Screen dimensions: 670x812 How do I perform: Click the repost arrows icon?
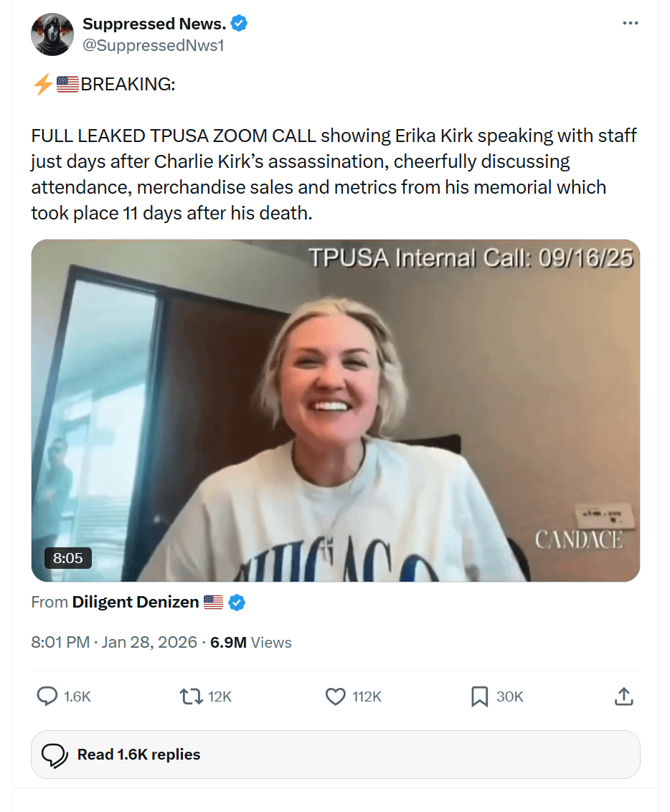click(x=190, y=696)
